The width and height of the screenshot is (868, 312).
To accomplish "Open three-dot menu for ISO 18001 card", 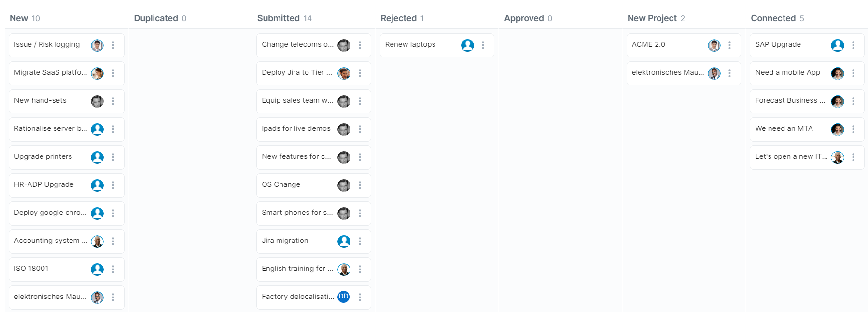I will click(113, 269).
